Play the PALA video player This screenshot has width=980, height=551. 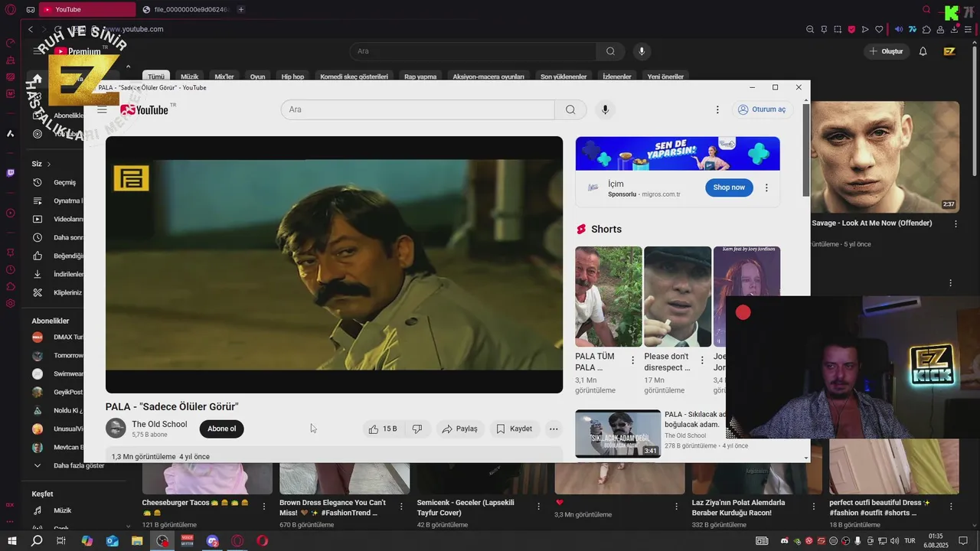pyautogui.click(x=334, y=265)
